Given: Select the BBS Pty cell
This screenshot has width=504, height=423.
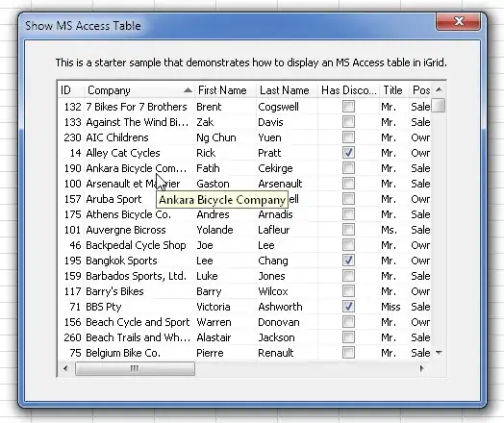Looking at the screenshot, I should point(139,307).
